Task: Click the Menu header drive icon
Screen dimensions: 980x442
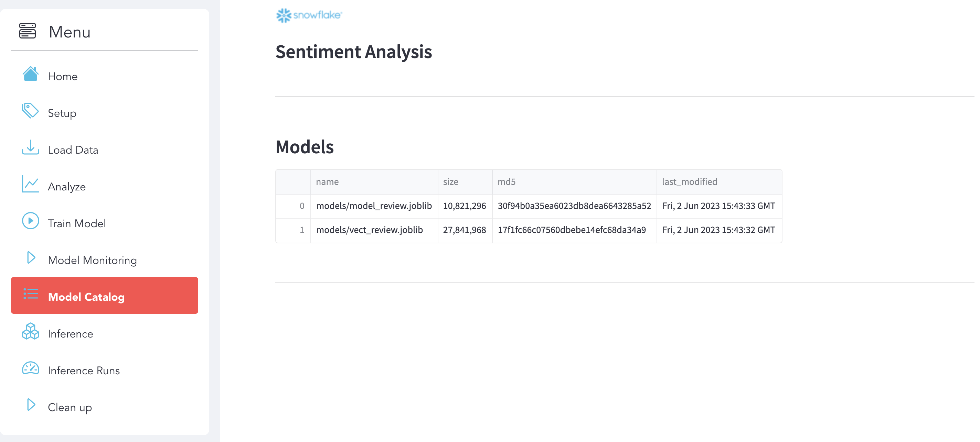Action: click(x=28, y=31)
